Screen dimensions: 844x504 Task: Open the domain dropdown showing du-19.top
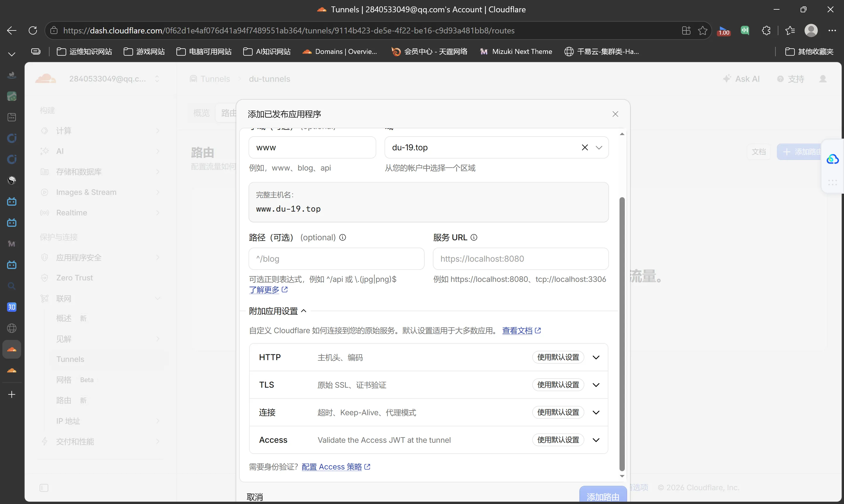[599, 147]
